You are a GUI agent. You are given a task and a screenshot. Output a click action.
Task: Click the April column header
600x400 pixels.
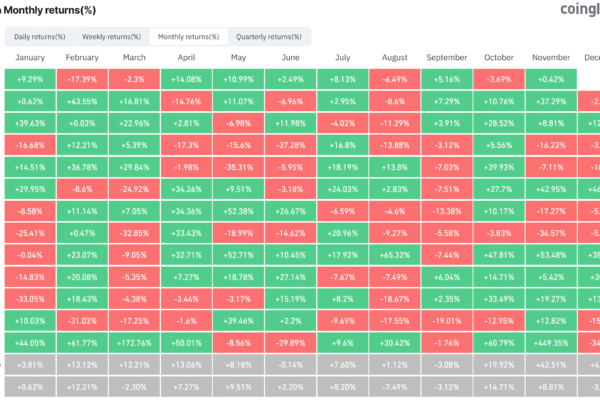(187, 57)
